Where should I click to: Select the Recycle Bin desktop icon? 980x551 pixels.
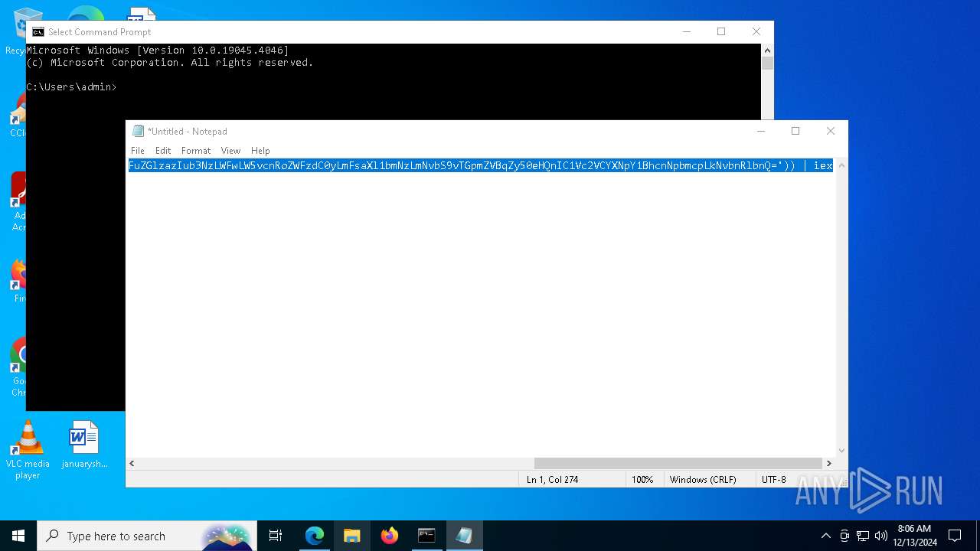[x=15, y=31]
